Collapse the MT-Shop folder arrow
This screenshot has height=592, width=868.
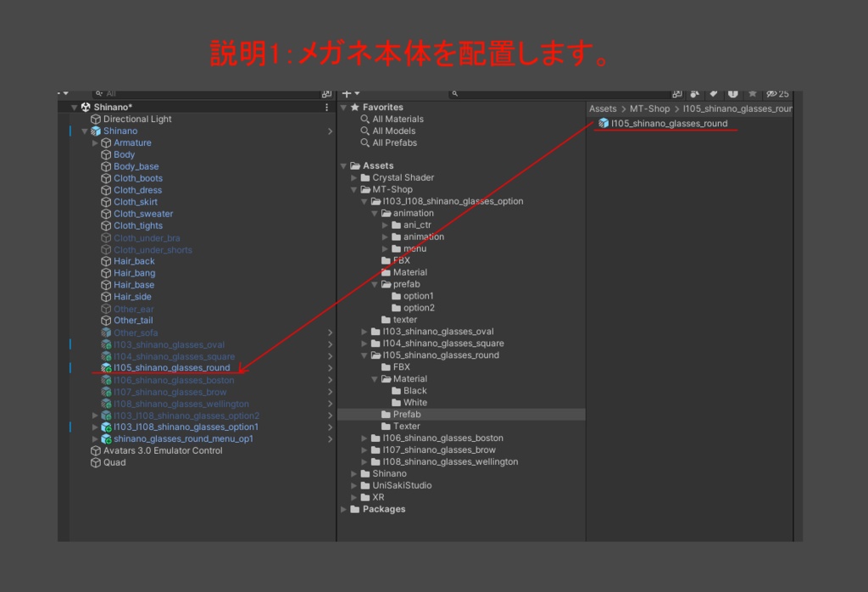(353, 190)
